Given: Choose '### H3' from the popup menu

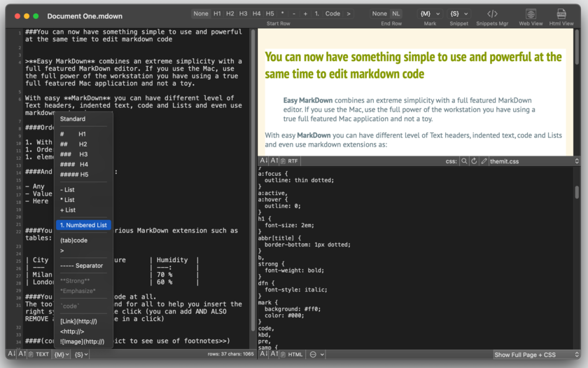Looking at the screenshot, I should click(83, 154).
